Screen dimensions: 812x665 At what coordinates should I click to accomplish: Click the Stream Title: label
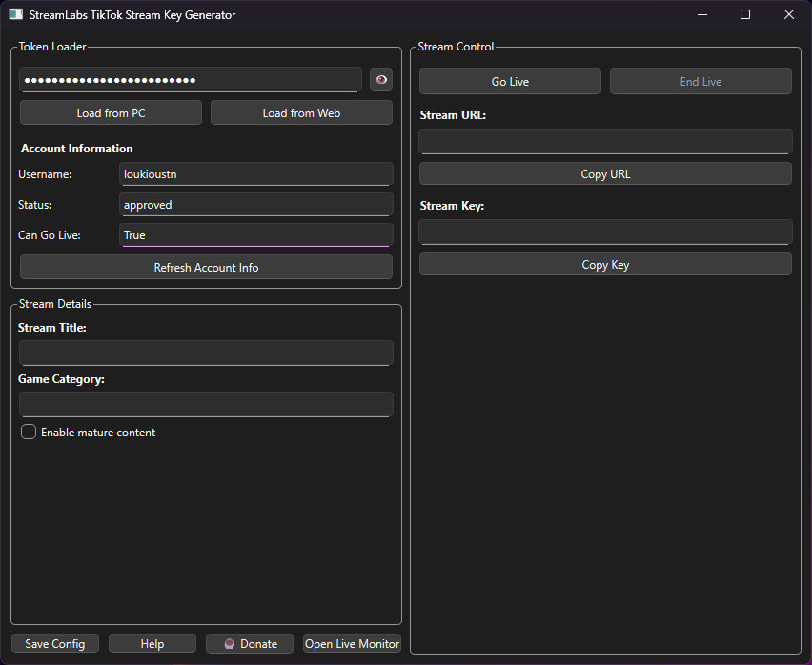coord(52,328)
